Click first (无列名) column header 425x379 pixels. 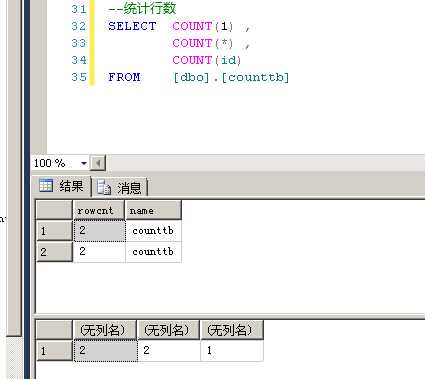(x=105, y=330)
